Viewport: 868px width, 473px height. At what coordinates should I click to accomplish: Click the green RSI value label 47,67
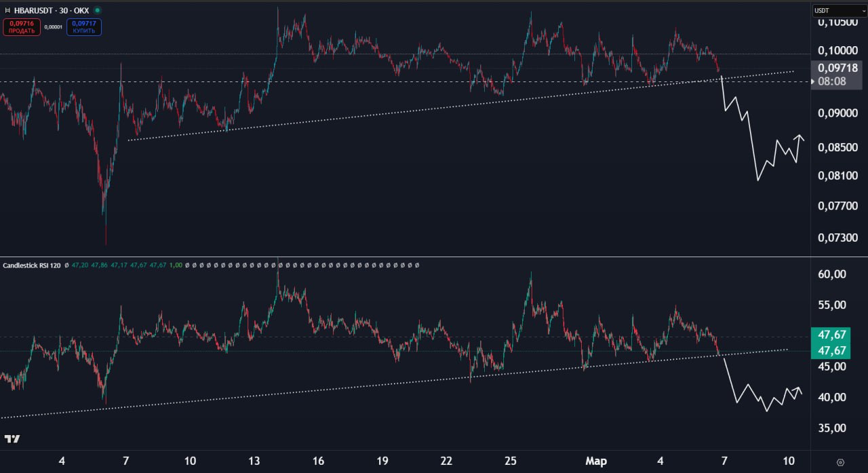coord(831,335)
